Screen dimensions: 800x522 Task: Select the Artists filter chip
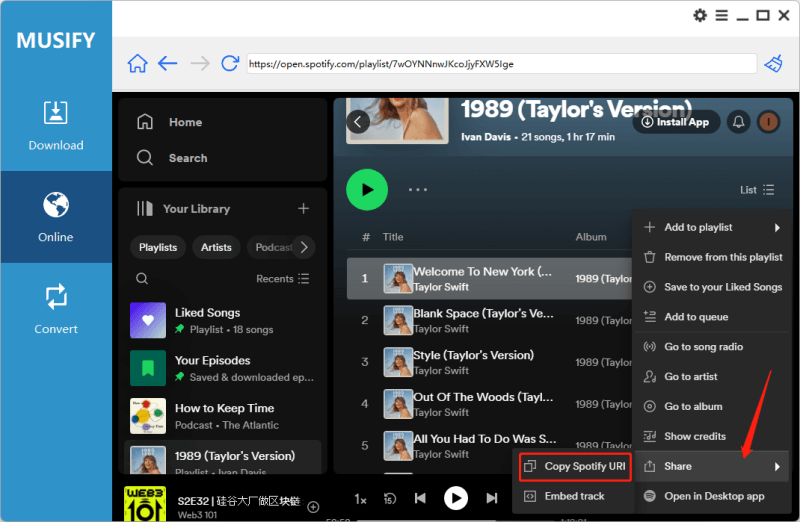point(216,247)
